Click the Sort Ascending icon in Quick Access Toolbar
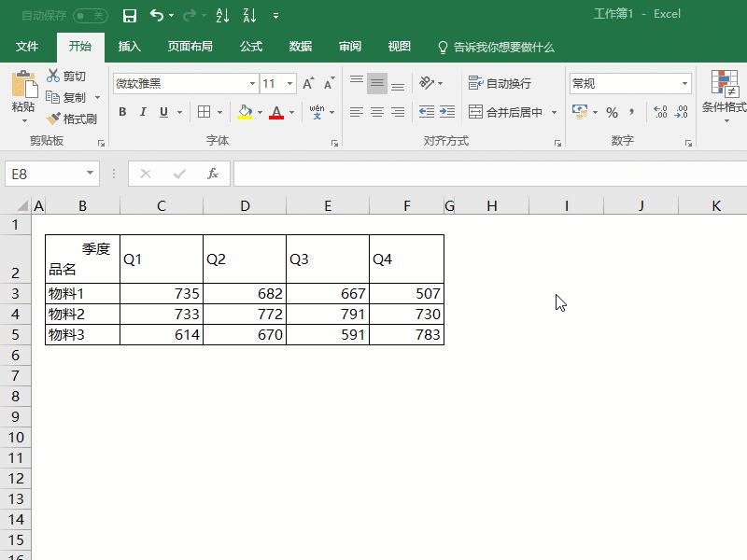 pyautogui.click(x=223, y=16)
